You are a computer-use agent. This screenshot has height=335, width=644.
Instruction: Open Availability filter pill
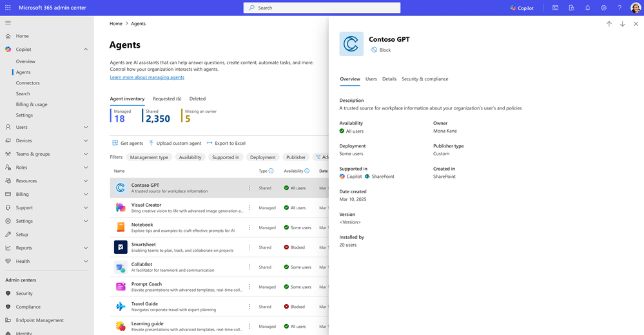pyautogui.click(x=190, y=157)
